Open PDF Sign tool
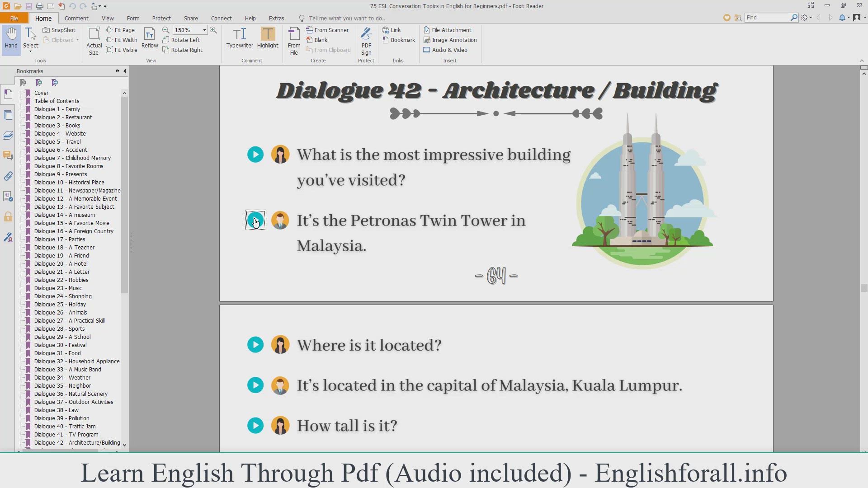Screen dimensions: 868x488 pyautogui.click(x=366, y=41)
